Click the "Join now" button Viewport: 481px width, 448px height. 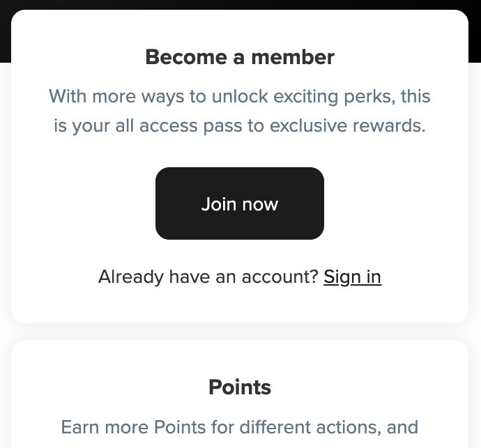[x=240, y=203]
